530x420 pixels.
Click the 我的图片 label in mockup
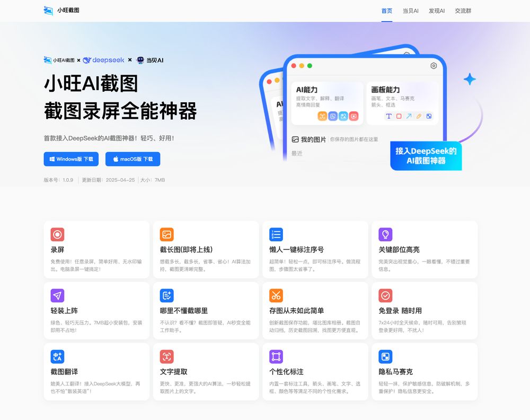(x=313, y=139)
